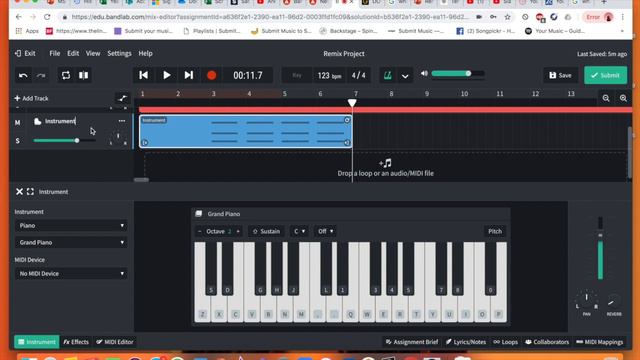The width and height of the screenshot is (640, 360).
Task: Exit the mix editor
Action: click(25, 53)
